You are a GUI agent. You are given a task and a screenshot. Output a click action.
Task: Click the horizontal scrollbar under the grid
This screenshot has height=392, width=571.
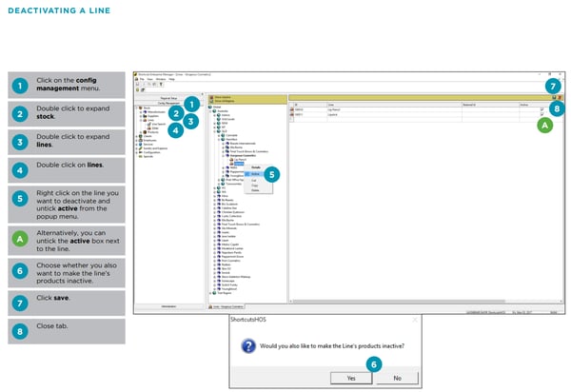(x=399, y=302)
